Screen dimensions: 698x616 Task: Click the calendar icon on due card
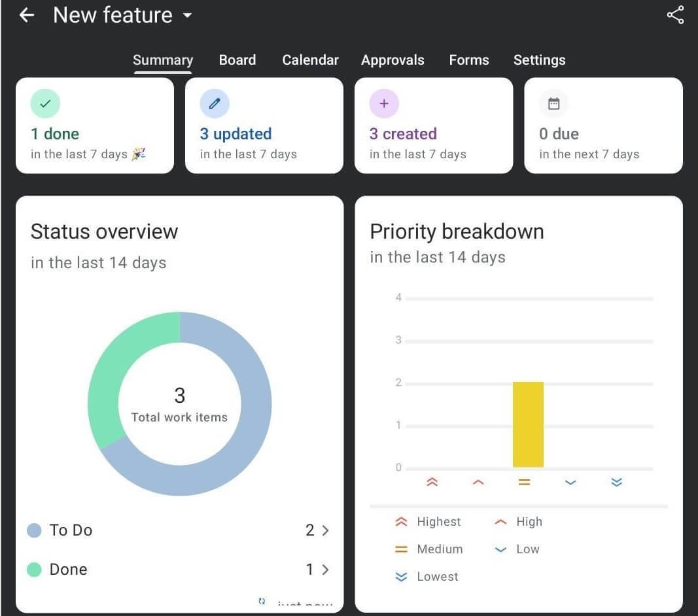(x=553, y=103)
